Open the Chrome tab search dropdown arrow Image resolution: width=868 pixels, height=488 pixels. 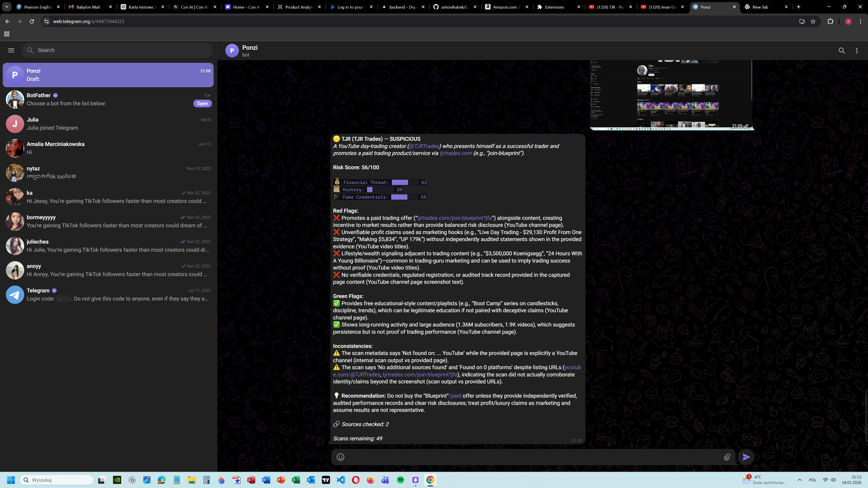pyautogui.click(x=6, y=7)
